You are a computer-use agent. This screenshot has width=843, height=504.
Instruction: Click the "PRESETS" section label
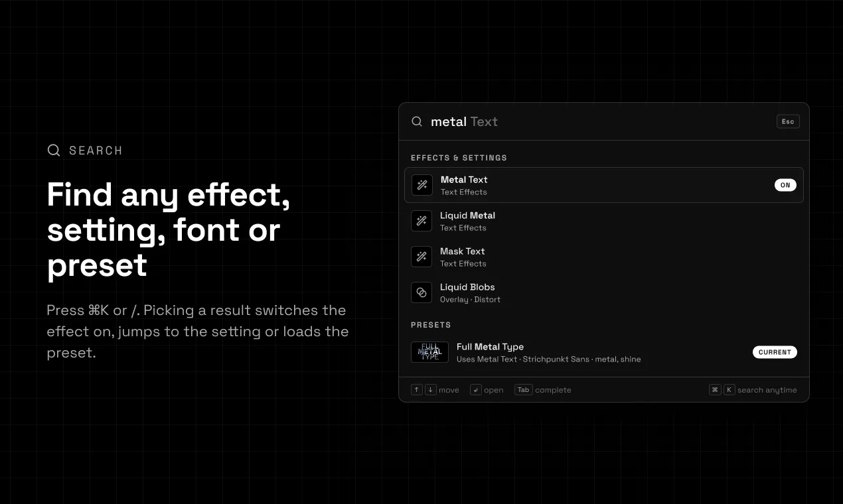(x=431, y=325)
